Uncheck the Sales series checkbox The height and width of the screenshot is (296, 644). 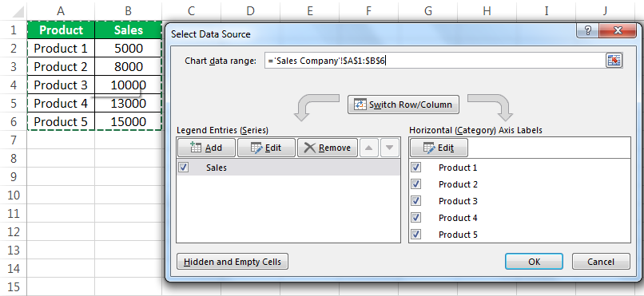tap(184, 168)
